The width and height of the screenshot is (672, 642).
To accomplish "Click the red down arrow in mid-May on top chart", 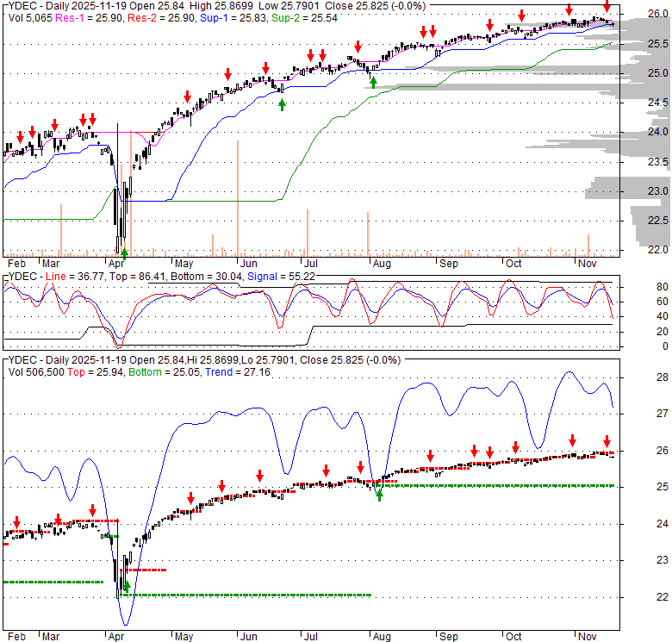I will pos(186,96).
